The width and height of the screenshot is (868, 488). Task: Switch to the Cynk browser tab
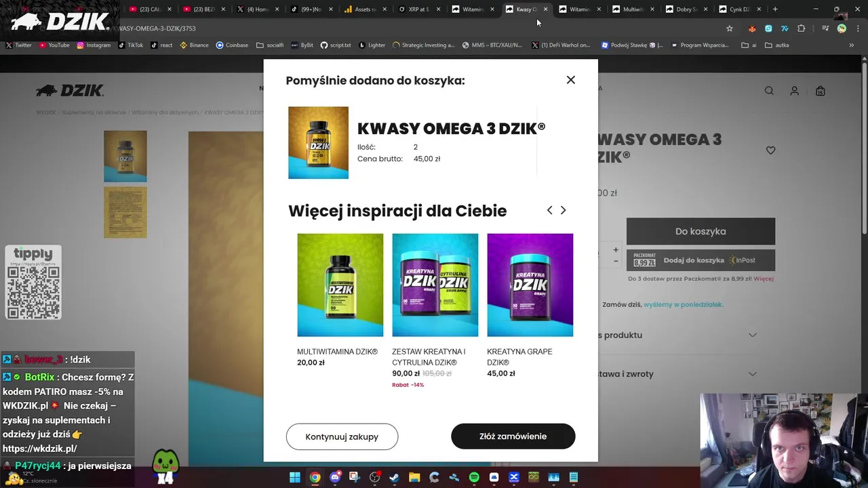pyautogui.click(x=741, y=9)
